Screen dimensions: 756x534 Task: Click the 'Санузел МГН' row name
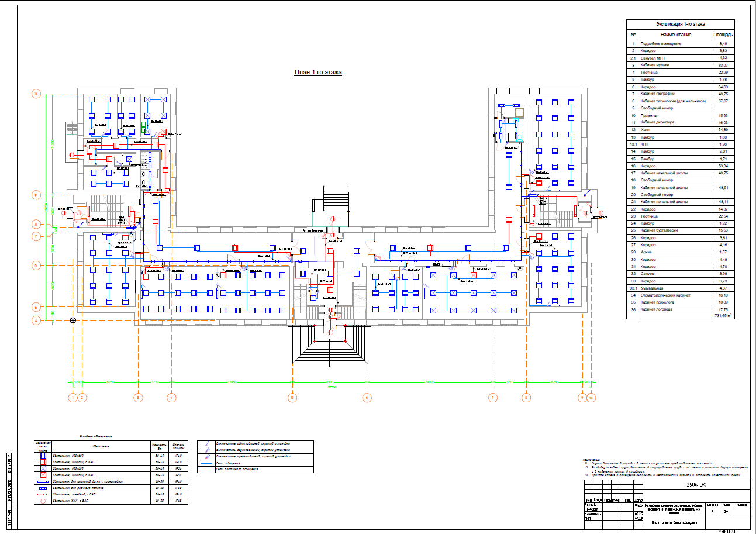(653, 58)
